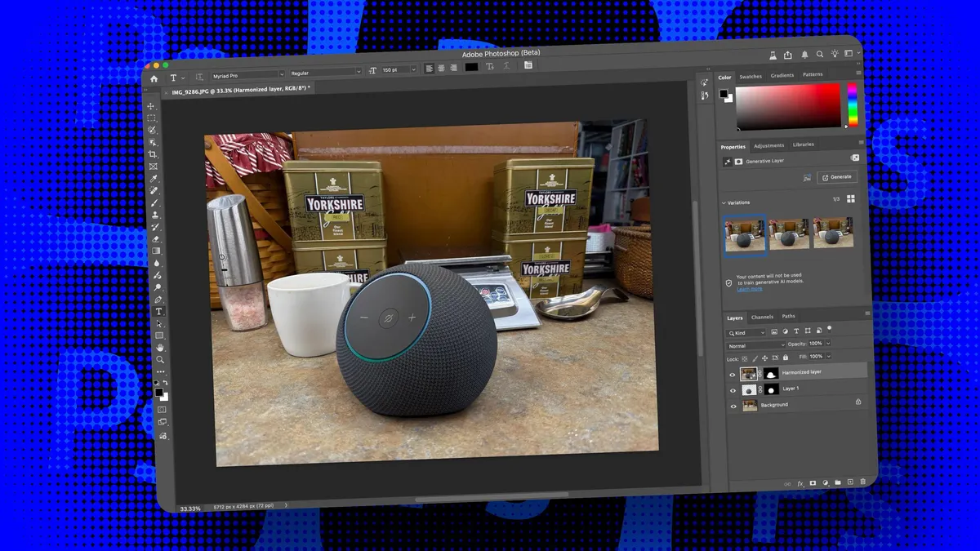Open the Myriad Pro font family dropdown
The height and width of the screenshot is (551, 980).
(245, 75)
